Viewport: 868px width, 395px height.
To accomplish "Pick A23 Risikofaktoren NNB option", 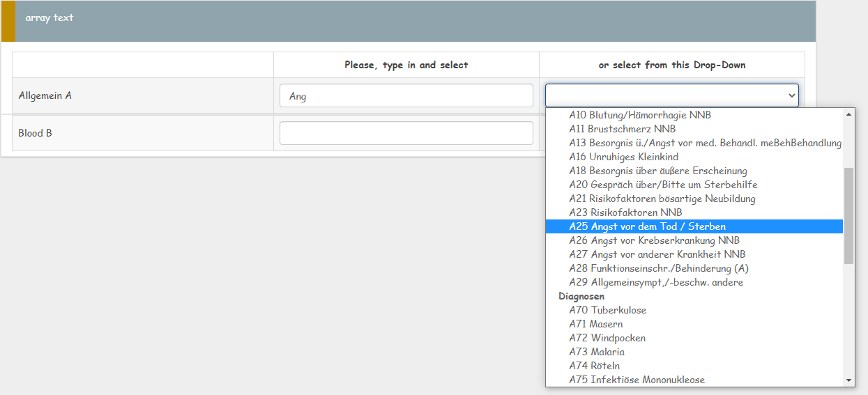I will (x=625, y=212).
